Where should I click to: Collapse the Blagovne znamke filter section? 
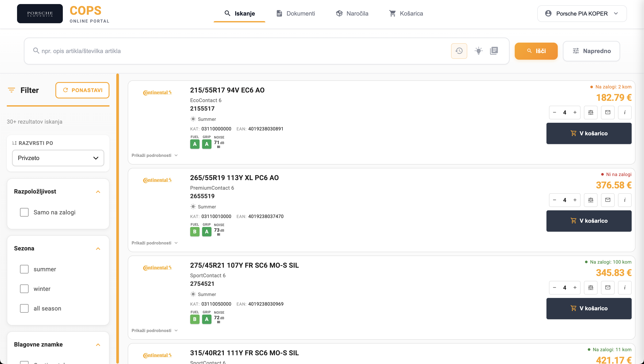98,345
